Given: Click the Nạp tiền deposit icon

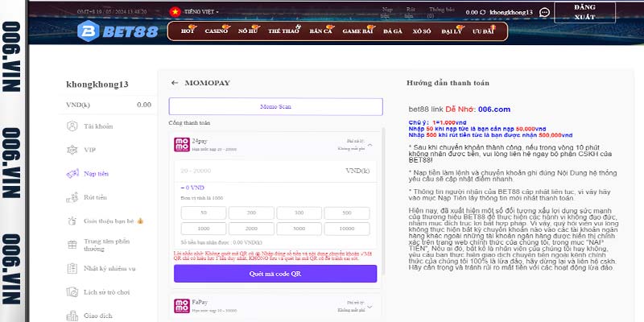Looking at the screenshot, I should pyautogui.click(x=72, y=174).
